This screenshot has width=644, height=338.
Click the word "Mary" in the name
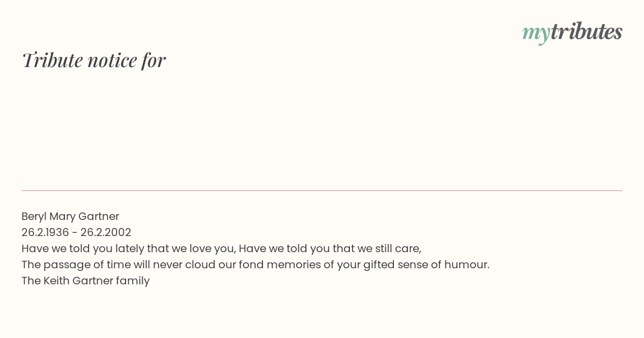tap(62, 216)
